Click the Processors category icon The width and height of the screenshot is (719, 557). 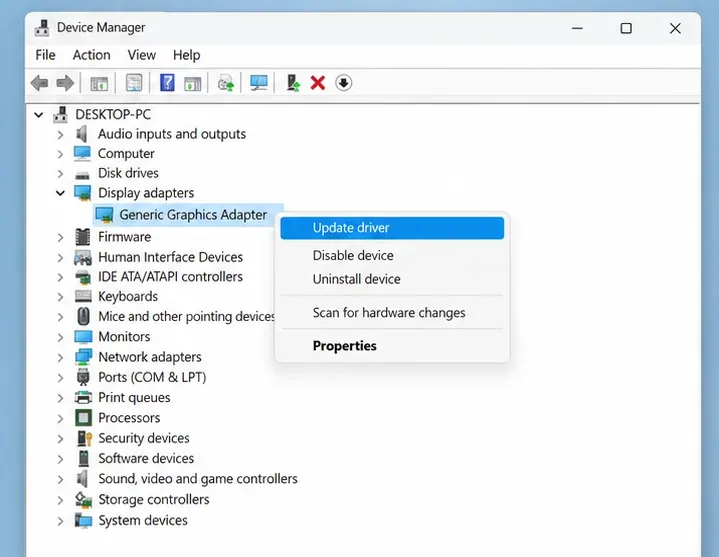click(x=83, y=418)
